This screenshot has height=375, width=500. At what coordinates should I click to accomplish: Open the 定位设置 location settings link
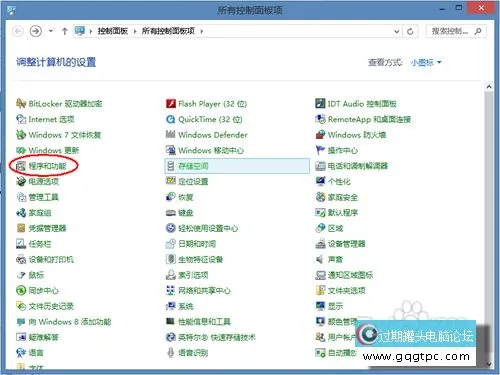[193, 181]
